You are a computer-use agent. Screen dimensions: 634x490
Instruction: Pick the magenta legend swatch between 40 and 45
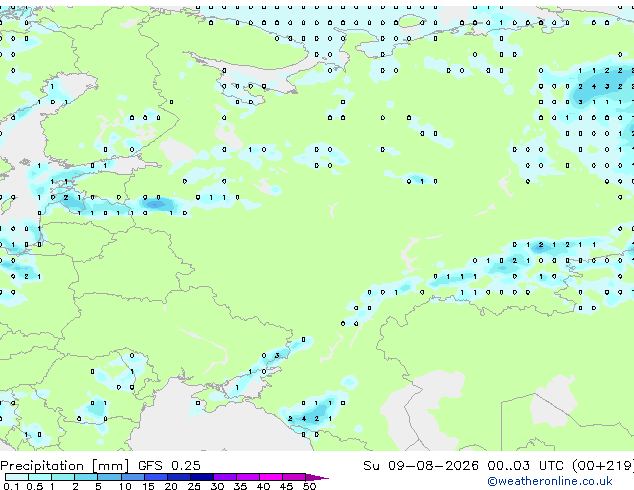[x=271, y=477]
